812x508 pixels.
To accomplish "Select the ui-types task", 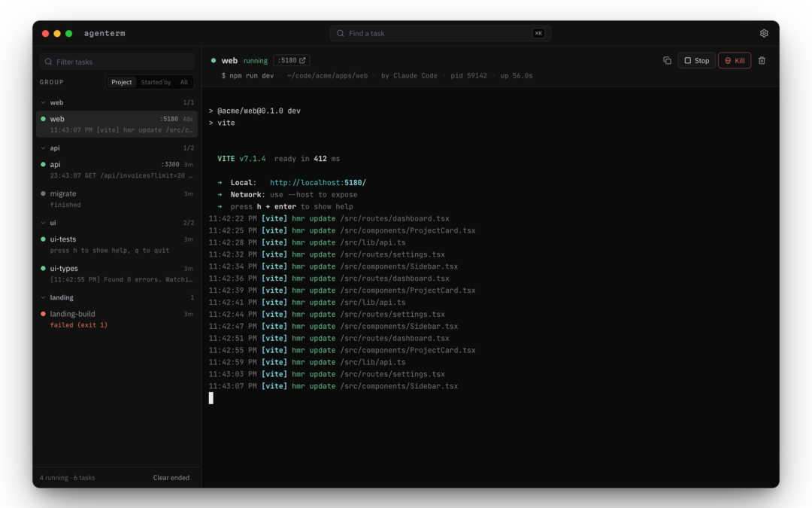I will (117, 273).
